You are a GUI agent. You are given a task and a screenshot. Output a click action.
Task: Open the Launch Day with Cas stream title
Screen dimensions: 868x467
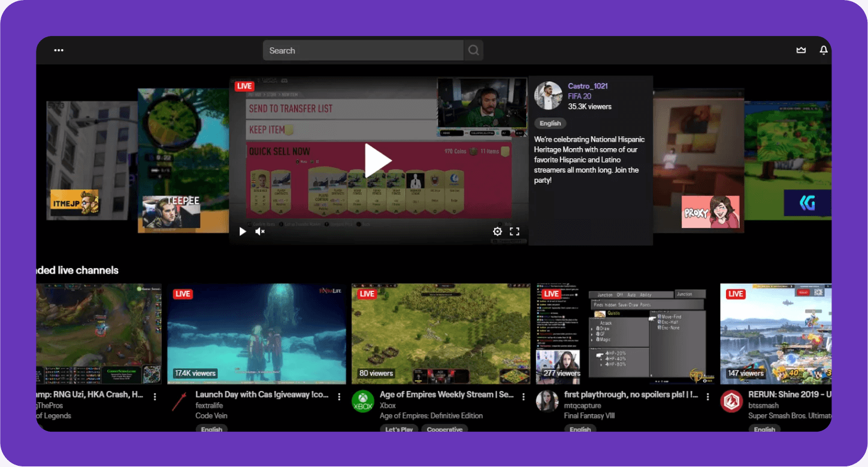coord(262,395)
